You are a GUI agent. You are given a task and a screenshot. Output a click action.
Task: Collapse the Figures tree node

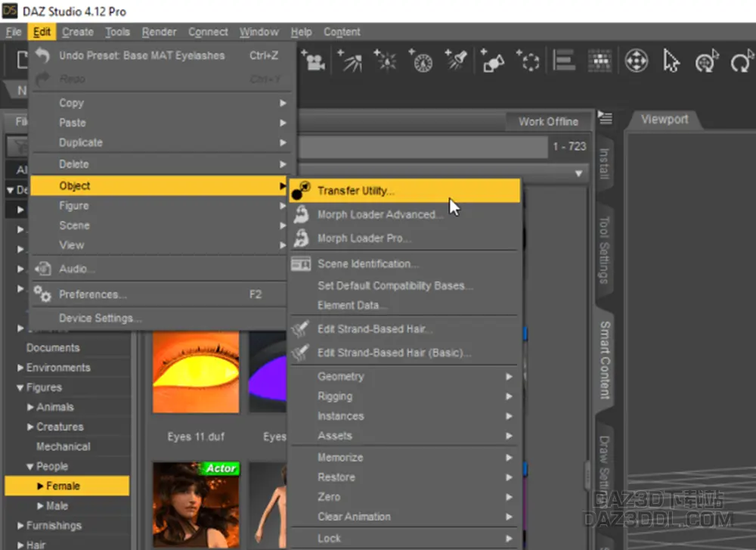pos(20,387)
